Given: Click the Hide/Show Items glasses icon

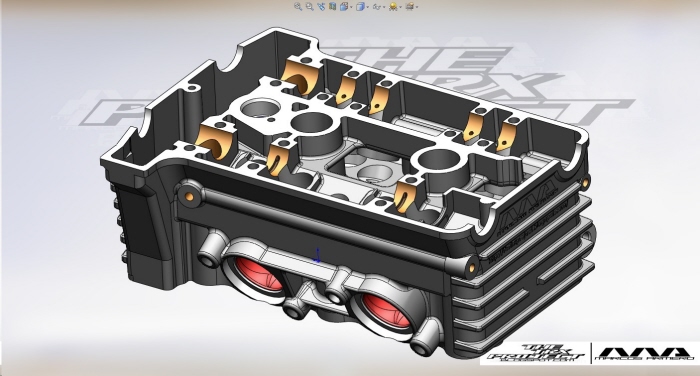Looking at the screenshot, I should click(377, 7).
